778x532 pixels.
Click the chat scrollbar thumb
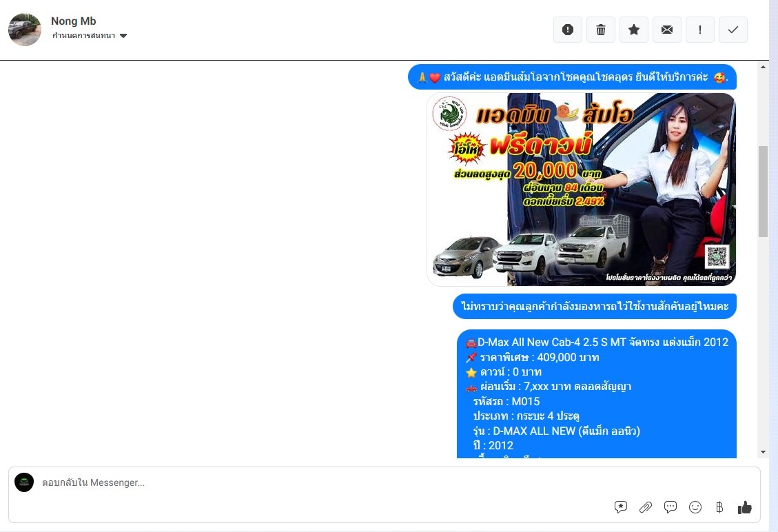pyautogui.click(x=763, y=192)
